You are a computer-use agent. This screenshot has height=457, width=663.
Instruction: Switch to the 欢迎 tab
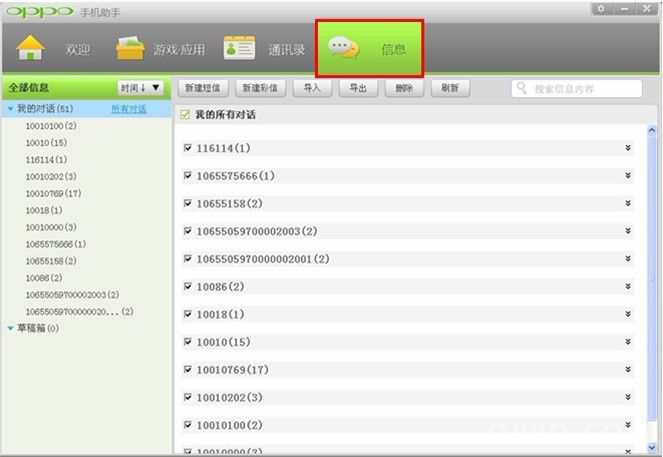78,49
